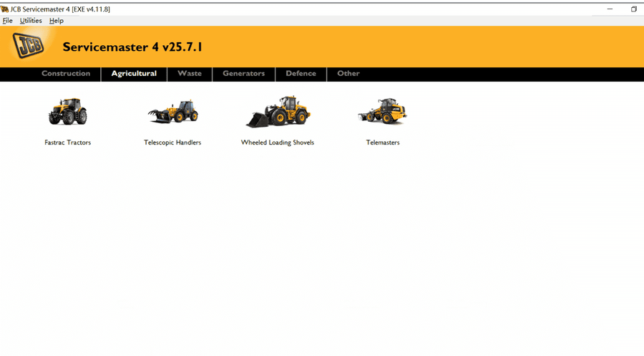This screenshot has width=644, height=356.
Task: Select the Other tab
Action: pos(348,74)
